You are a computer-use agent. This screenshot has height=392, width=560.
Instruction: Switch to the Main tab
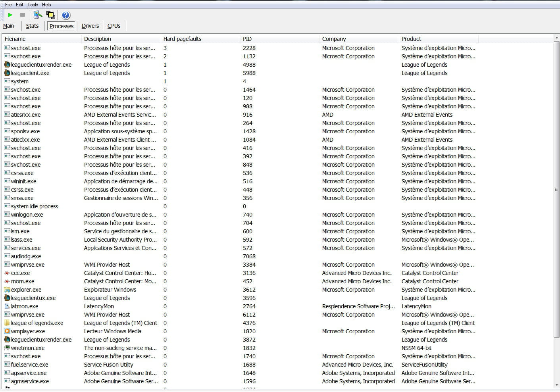click(8, 26)
